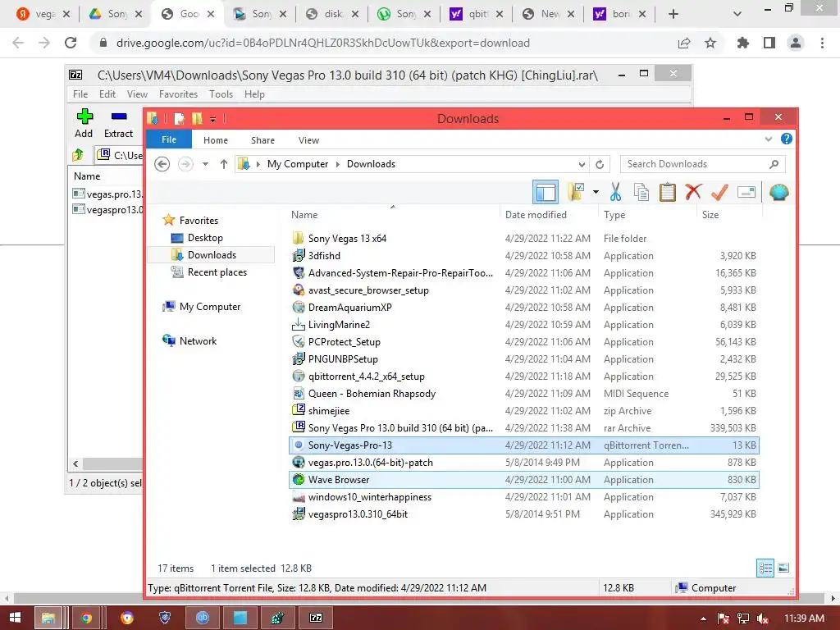
Task: Click the Search Downloads field
Action: click(x=702, y=164)
